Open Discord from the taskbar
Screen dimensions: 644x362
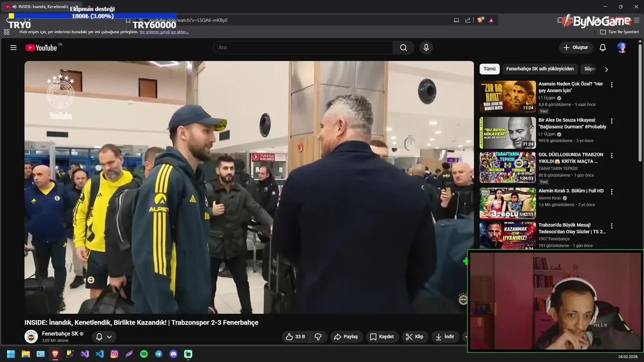pyautogui.click(x=174, y=354)
